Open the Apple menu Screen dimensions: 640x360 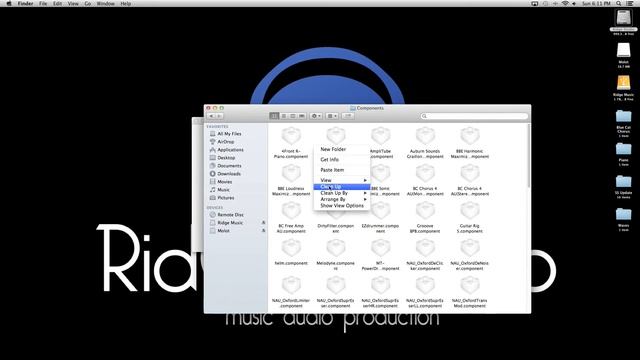tap(9, 3)
